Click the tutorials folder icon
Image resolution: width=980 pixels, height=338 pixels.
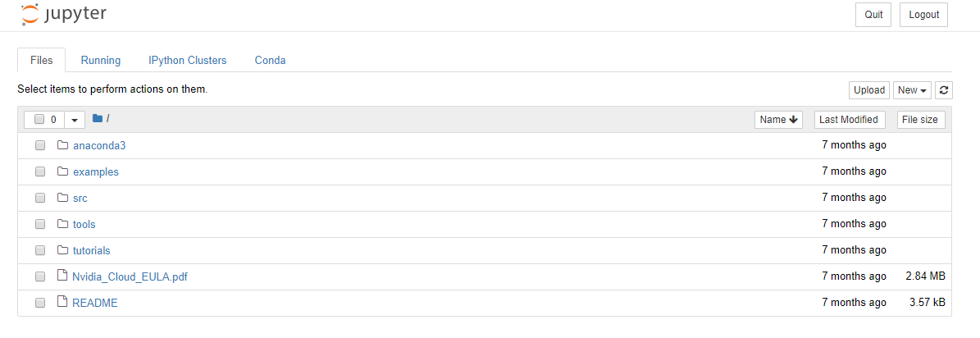pos(62,250)
